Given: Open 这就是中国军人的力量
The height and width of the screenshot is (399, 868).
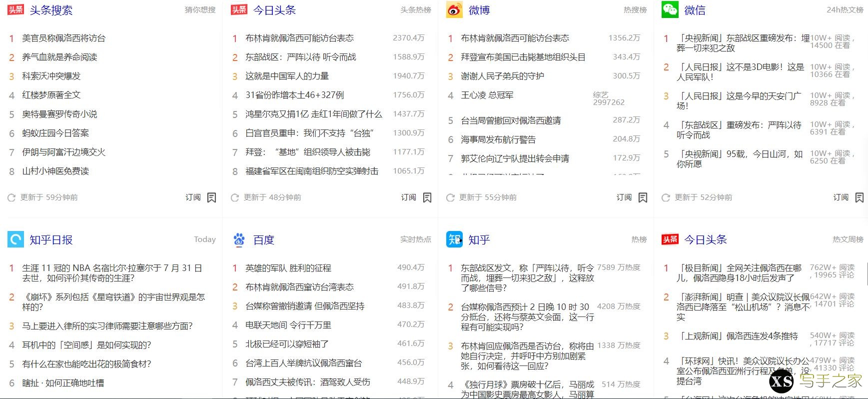Looking at the screenshot, I should [x=287, y=76].
